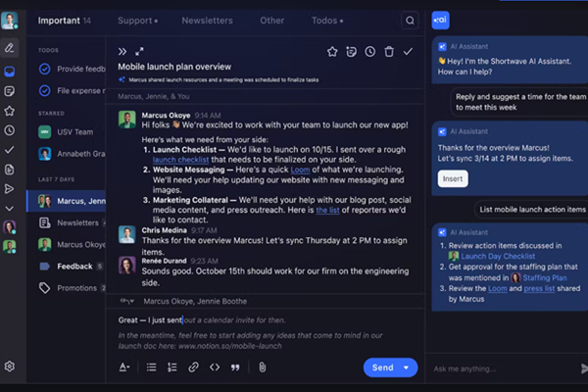588x392 pixels.
Task: Open the Send options dropdown arrow
Action: click(406, 367)
